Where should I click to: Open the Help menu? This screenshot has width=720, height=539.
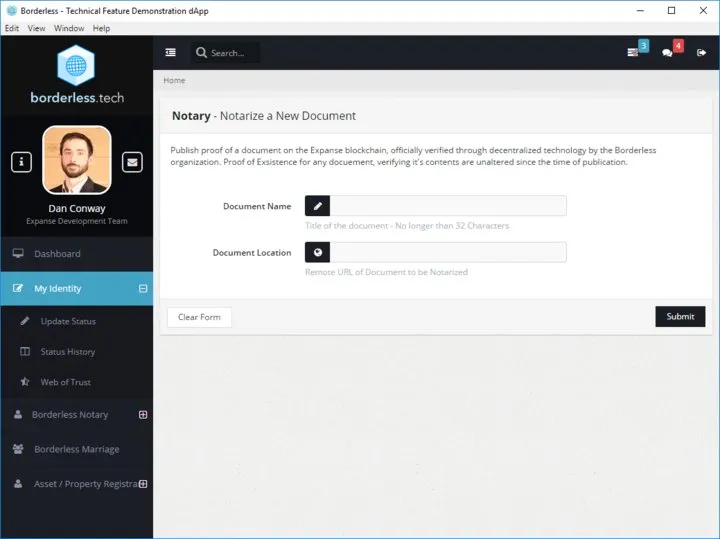coord(101,28)
